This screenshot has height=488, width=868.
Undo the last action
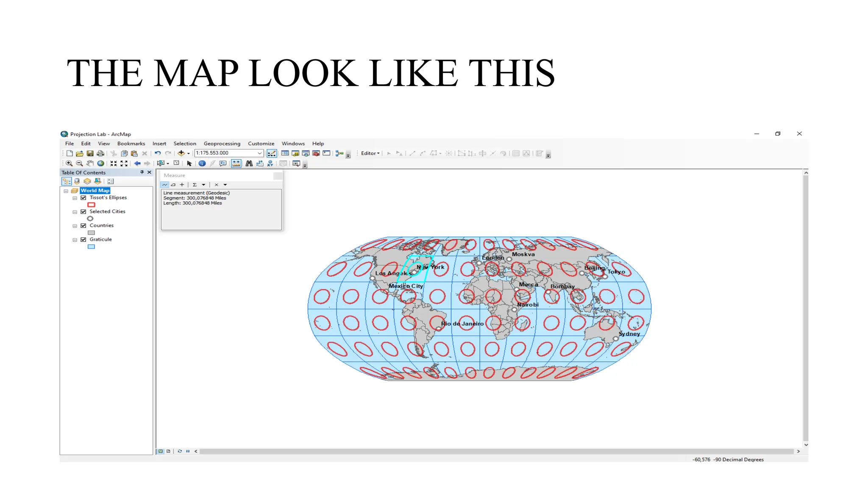point(158,153)
